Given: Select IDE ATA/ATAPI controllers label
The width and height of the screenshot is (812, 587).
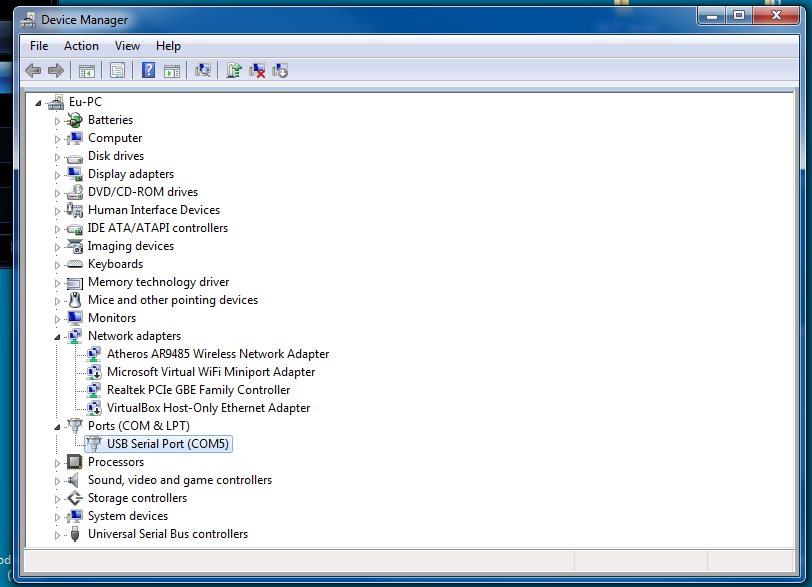Looking at the screenshot, I should click(157, 228).
